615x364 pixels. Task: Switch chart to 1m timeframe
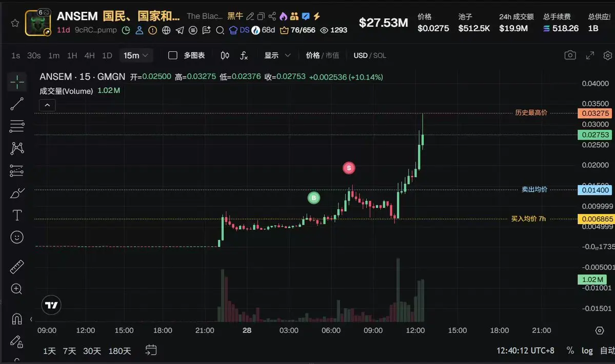pos(54,56)
